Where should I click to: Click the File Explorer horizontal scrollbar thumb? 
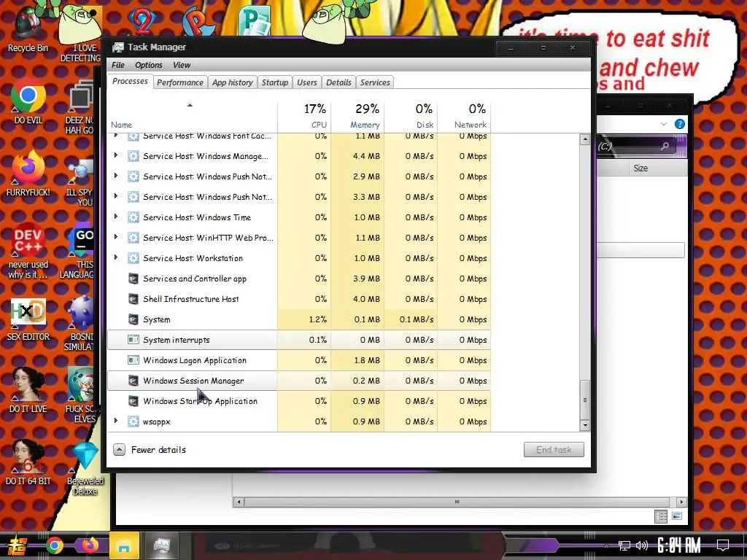(x=457, y=502)
